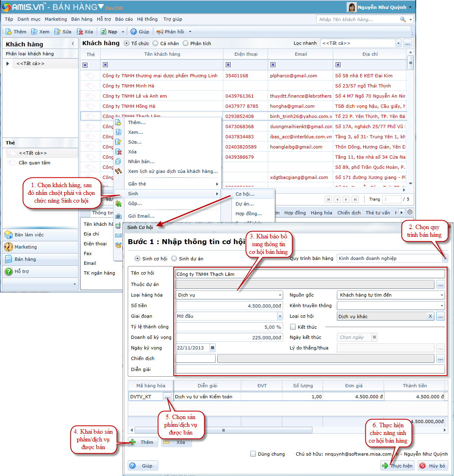
Task: Open calendar picker for Ngày kỳ vọng
Action: pyautogui.click(x=212, y=348)
